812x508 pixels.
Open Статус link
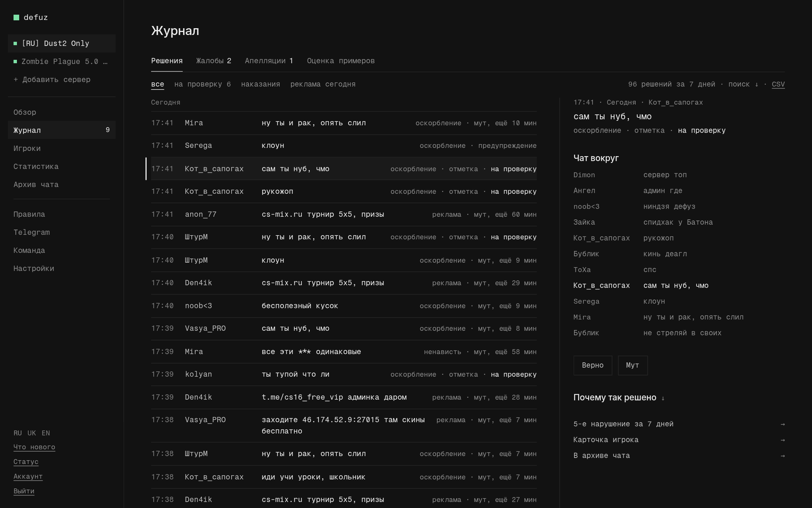pos(26,462)
